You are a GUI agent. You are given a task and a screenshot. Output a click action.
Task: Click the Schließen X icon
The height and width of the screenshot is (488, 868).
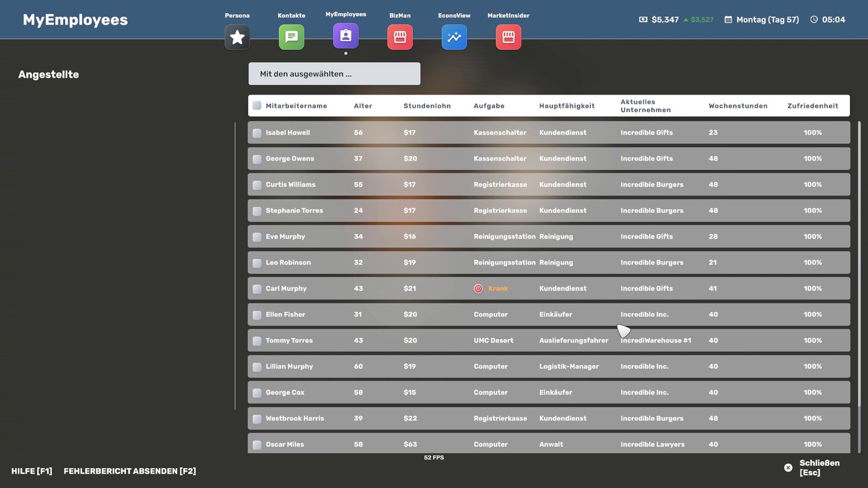point(788,468)
